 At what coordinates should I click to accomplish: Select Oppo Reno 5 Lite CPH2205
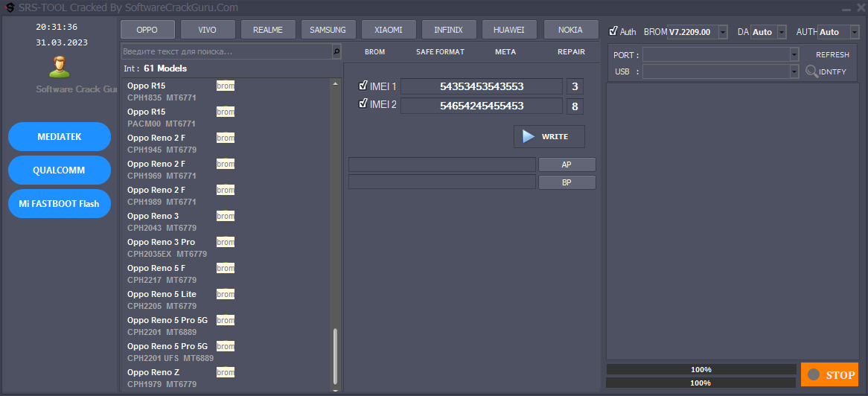[226, 300]
